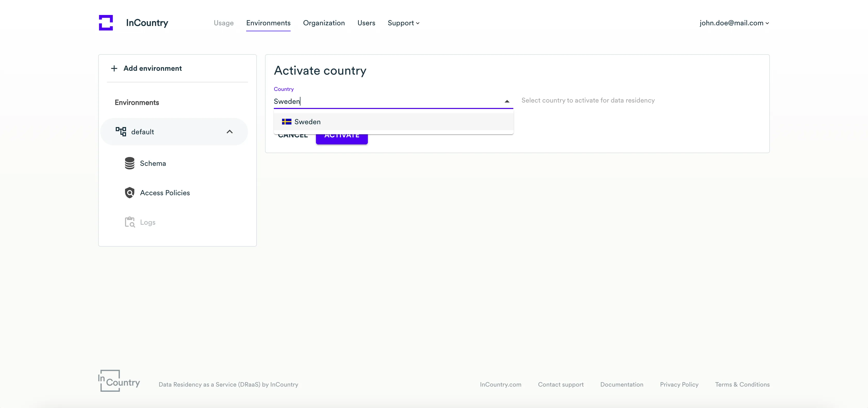Close the Country dropdown with arrow
868x408 pixels.
click(507, 101)
